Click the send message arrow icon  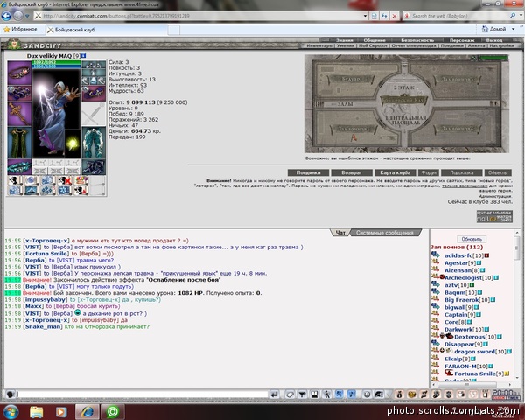tap(274, 395)
